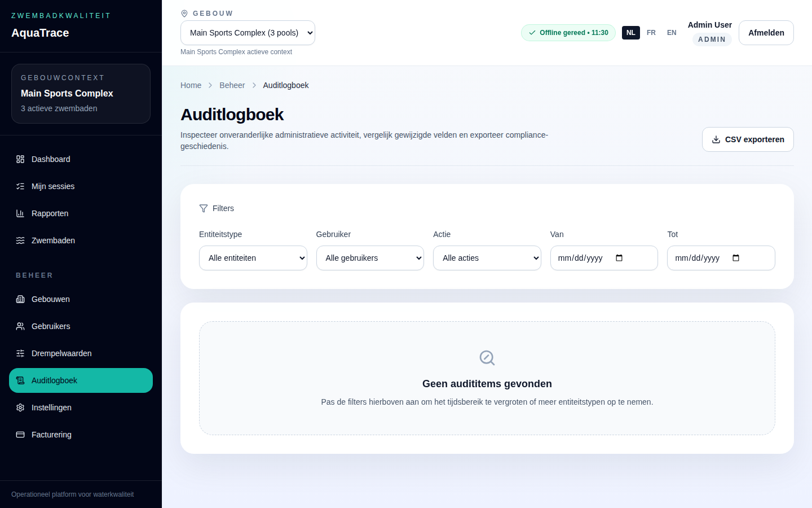Screen dimensions: 812x508
Task: Switch language to NL
Action: [631, 33]
